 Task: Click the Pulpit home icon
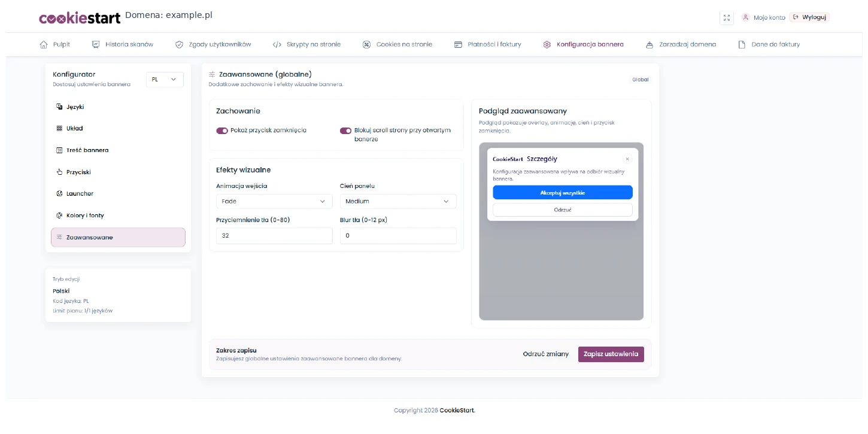pos(44,44)
